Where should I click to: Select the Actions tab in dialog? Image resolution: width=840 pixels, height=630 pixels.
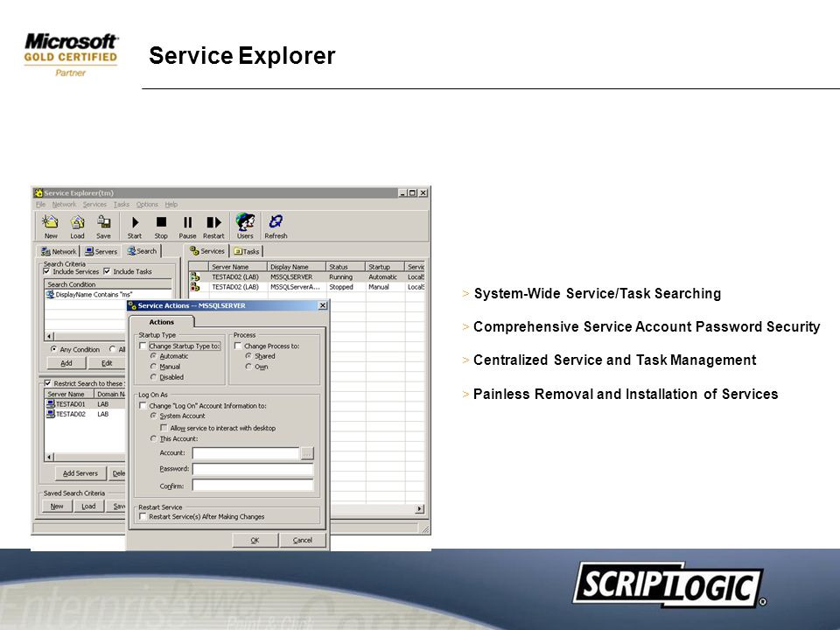pyautogui.click(x=161, y=322)
